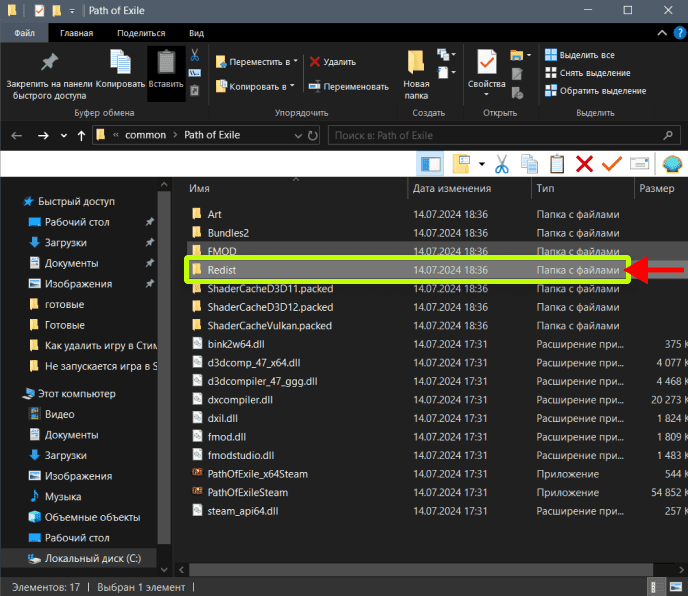Image resolution: width=688 pixels, height=596 pixels.
Task: Click Обратить выделение button
Action: pyautogui.click(x=595, y=91)
